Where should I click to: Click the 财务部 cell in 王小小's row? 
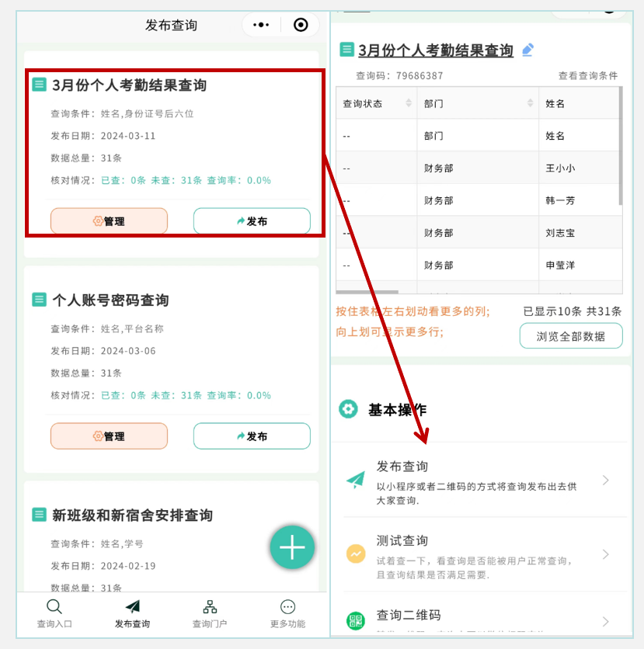point(478,168)
